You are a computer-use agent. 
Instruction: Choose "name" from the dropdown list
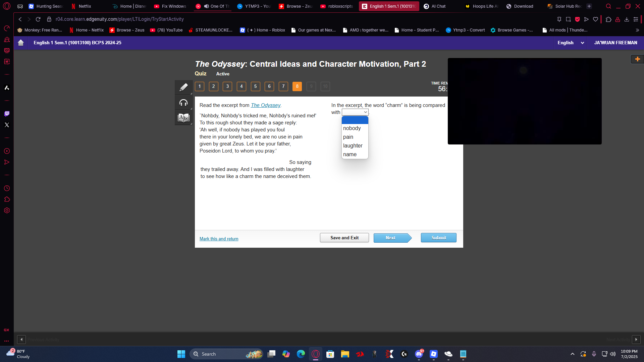click(x=355, y=155)
